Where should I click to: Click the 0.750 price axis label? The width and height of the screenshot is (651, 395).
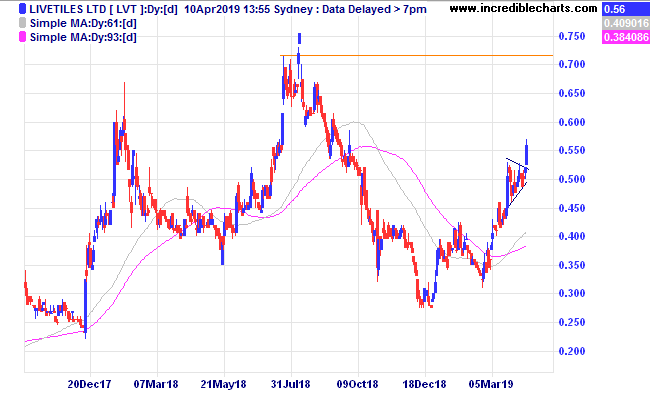(572, 36)
